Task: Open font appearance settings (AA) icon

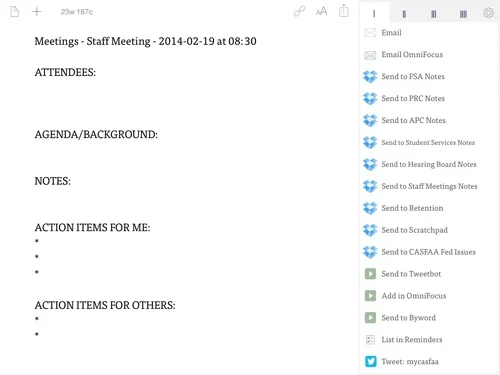Action: (321, 12)
